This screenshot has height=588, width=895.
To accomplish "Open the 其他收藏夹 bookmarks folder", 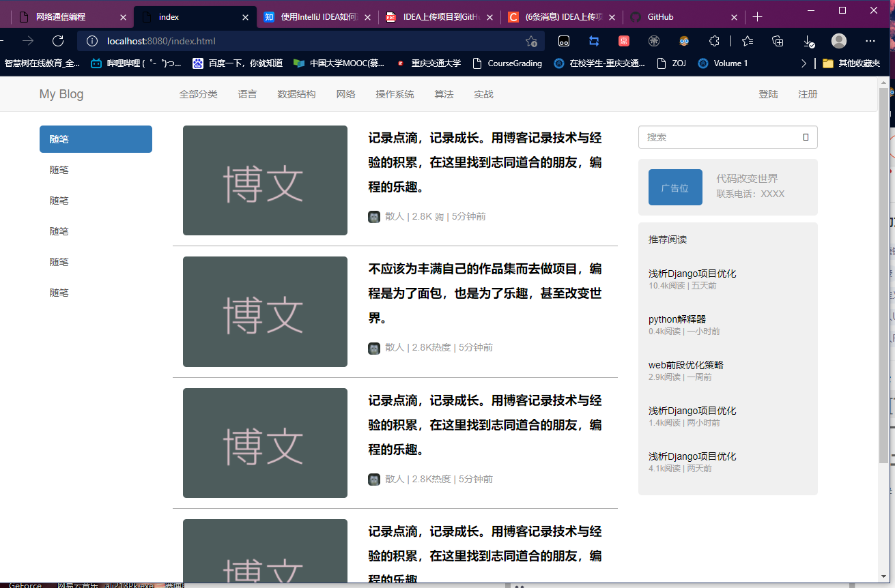I will (851, 63).
